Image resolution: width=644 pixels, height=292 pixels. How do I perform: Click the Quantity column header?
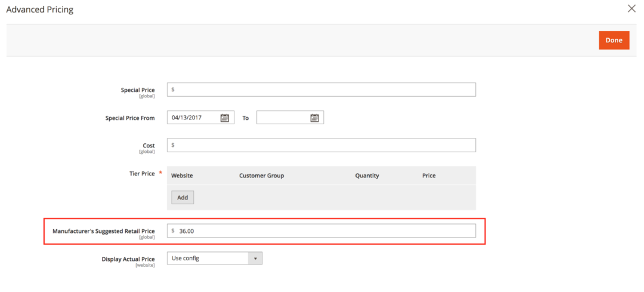click(367, 176)
